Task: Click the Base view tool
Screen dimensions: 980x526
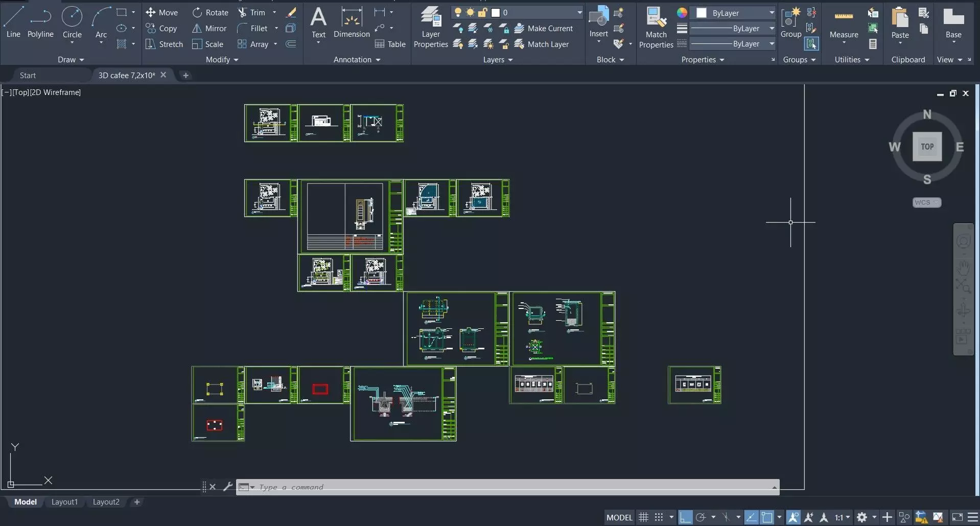Action: [x=953, y=23]
